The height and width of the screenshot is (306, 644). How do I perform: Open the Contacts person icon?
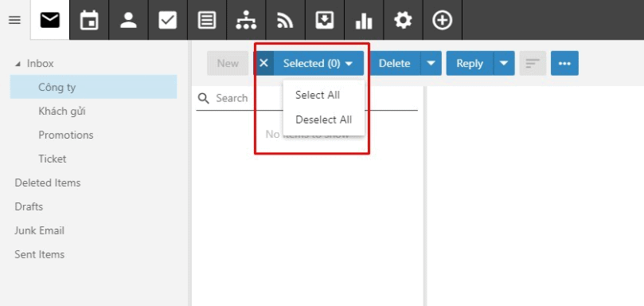(128, 20)
